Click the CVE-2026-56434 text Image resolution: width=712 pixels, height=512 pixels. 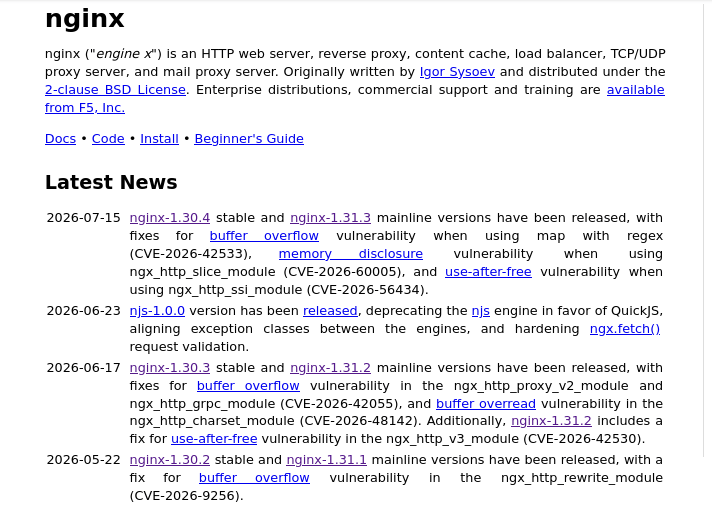click(366, 290)
